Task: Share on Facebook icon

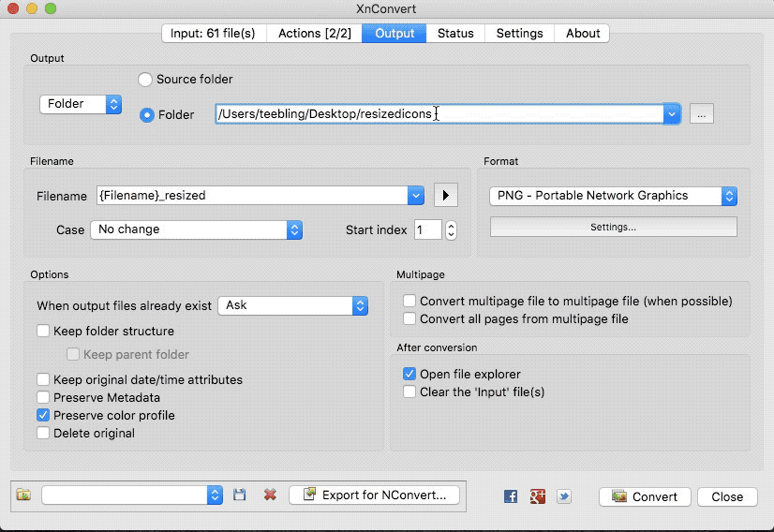Action: (x=511, y=496)
